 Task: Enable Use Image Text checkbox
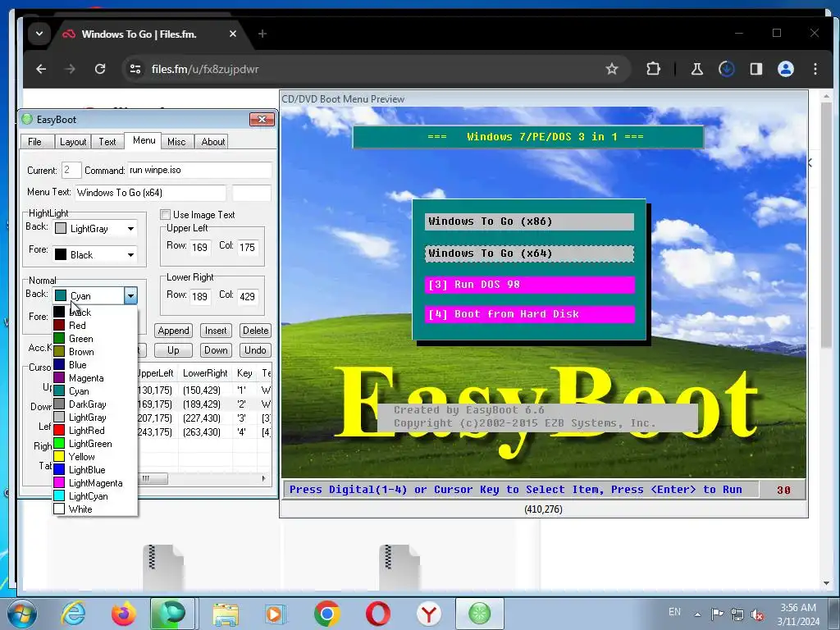(x=166, y=215)
